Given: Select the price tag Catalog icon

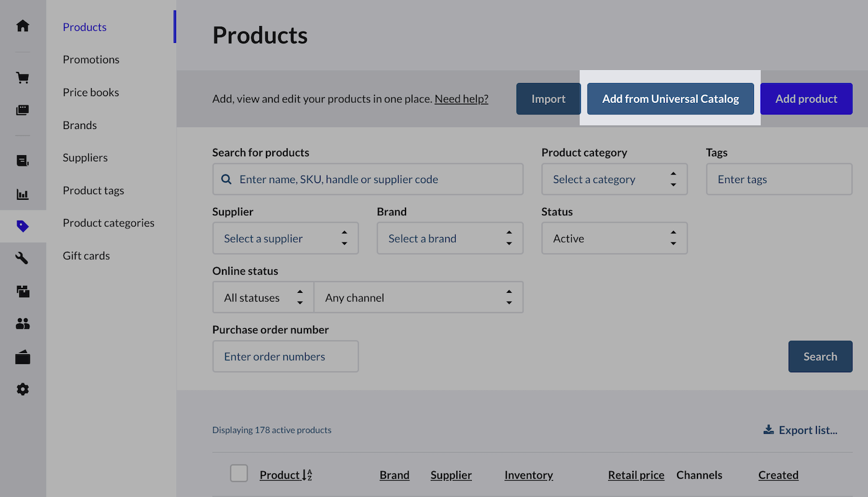Looking at the screenshot, I should tap(23, 226).
